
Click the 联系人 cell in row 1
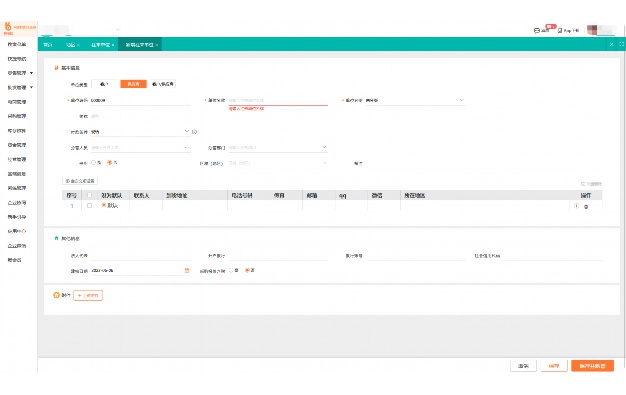click(x=146, y=205)
